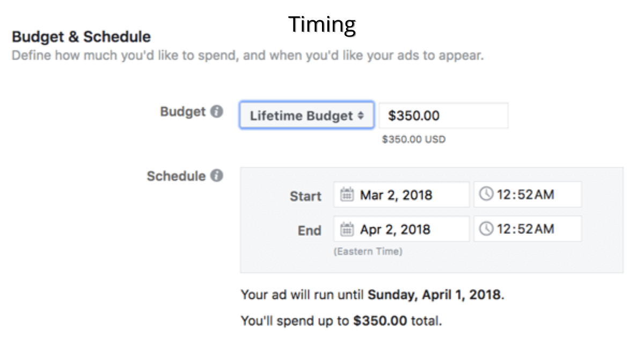Click the (Eastern Time) timezone label
This screenshot has width=644, height=362.
(x=368, y=251)
